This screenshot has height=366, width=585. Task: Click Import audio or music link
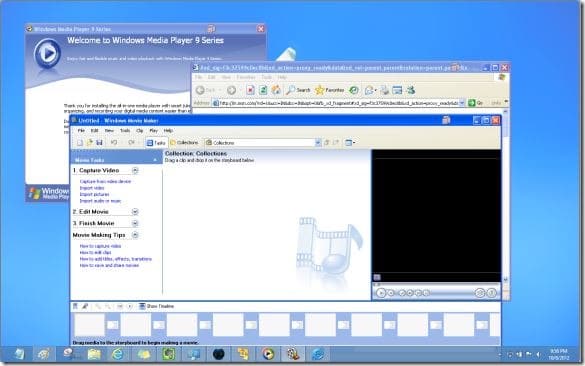[x=100, y=201]
